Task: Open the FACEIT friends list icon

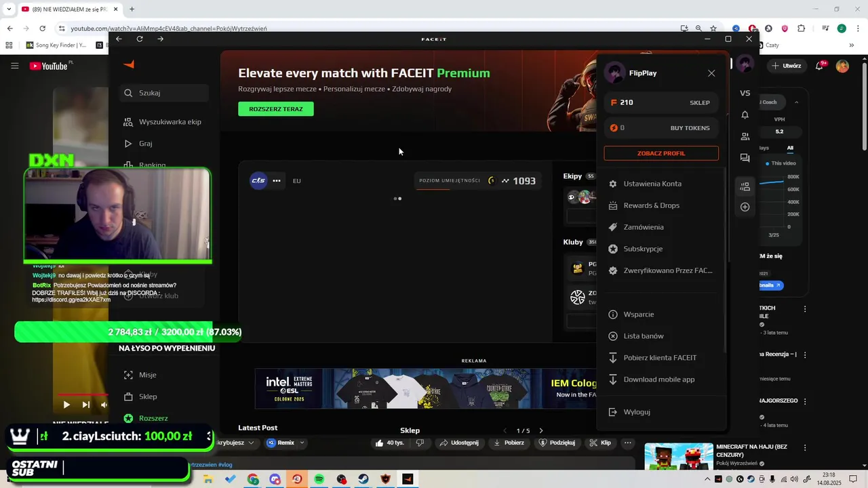Action: click(x=745, y=136)
